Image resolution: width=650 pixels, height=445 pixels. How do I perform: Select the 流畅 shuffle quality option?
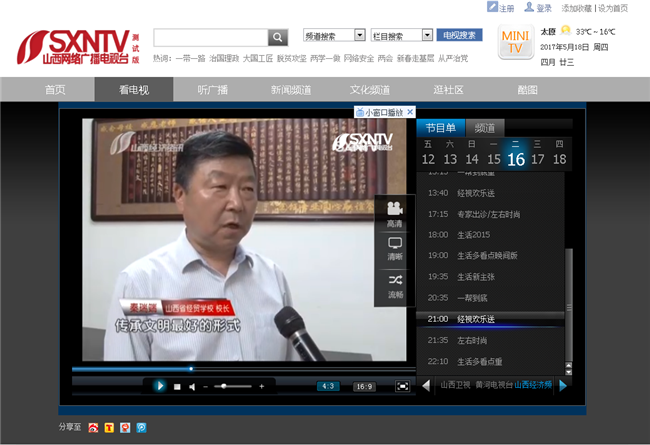point(395,287)
